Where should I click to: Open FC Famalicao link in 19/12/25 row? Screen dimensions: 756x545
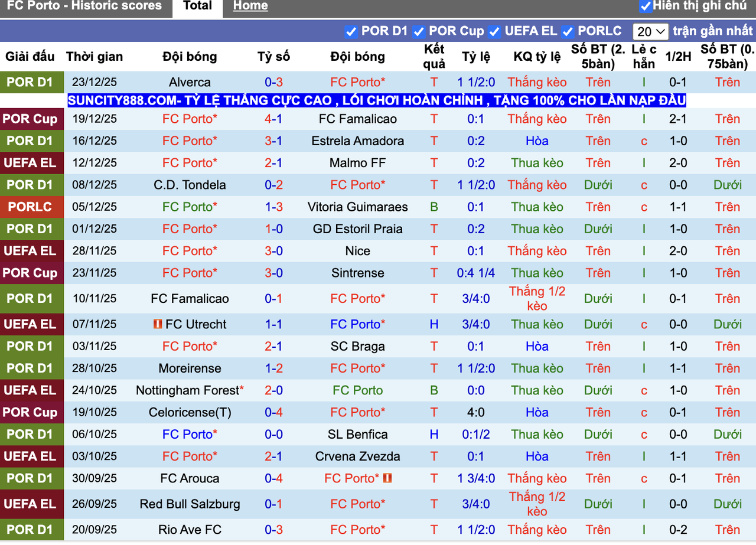point(358,119)
